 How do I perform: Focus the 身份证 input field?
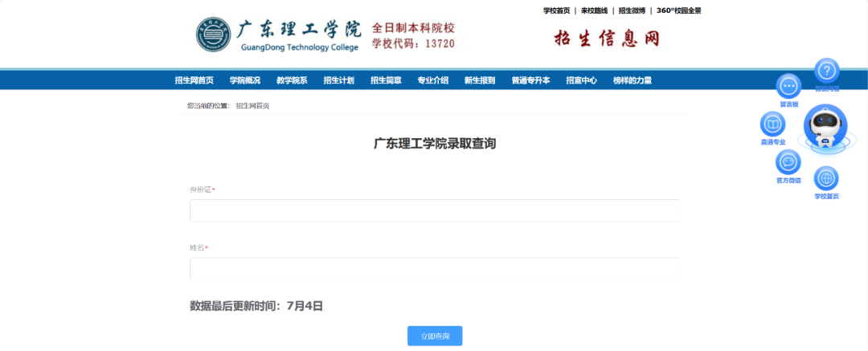pyautogui.click(x=435, y=211)
